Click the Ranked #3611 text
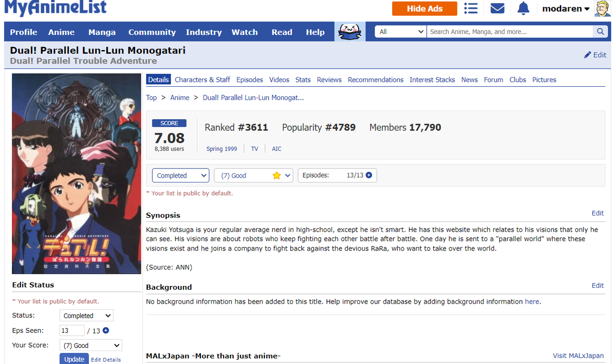Viewport: 613px width, 364px height. [x=237, y=127]
